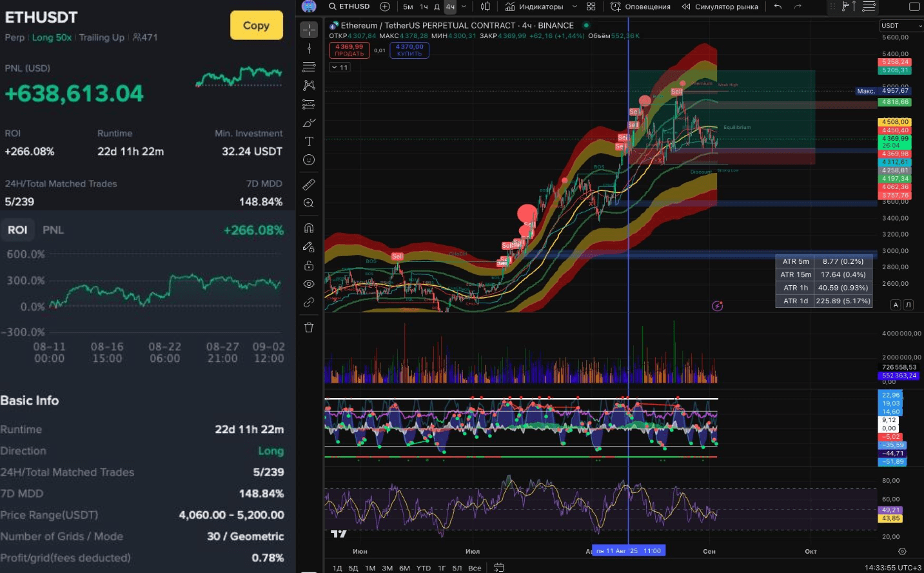The width and height of the screenshot is (924, 573).
Task: Open the chart type candlestick selector
Action: point(485,6)
